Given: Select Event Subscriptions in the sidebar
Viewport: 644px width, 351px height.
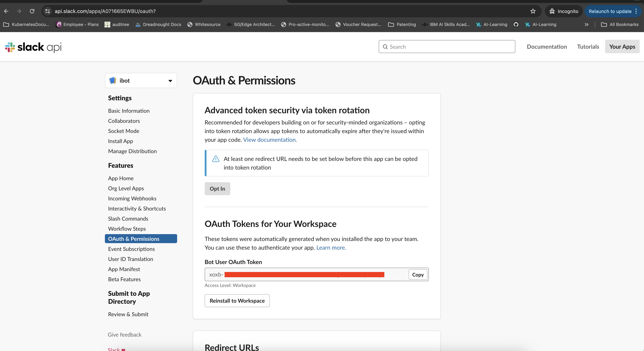Looking at the screenshot, I should point(131,249).
